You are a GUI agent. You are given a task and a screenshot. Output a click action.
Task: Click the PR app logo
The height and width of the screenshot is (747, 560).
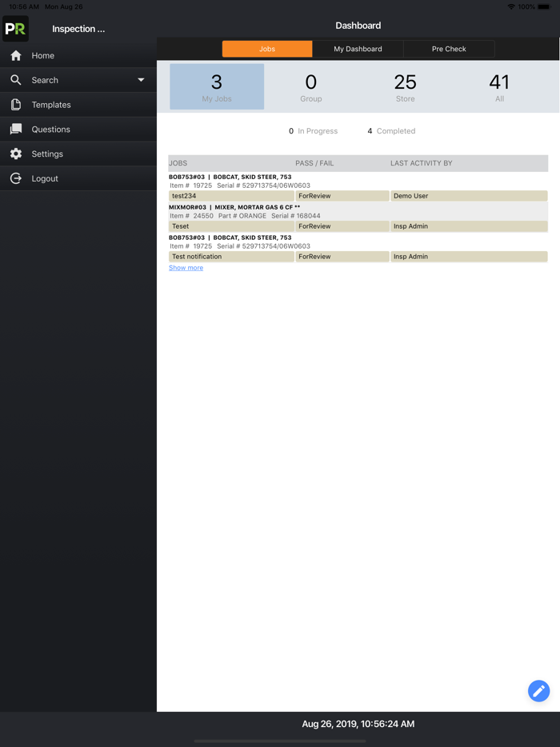pyautogui.click(x=16, y=29)
